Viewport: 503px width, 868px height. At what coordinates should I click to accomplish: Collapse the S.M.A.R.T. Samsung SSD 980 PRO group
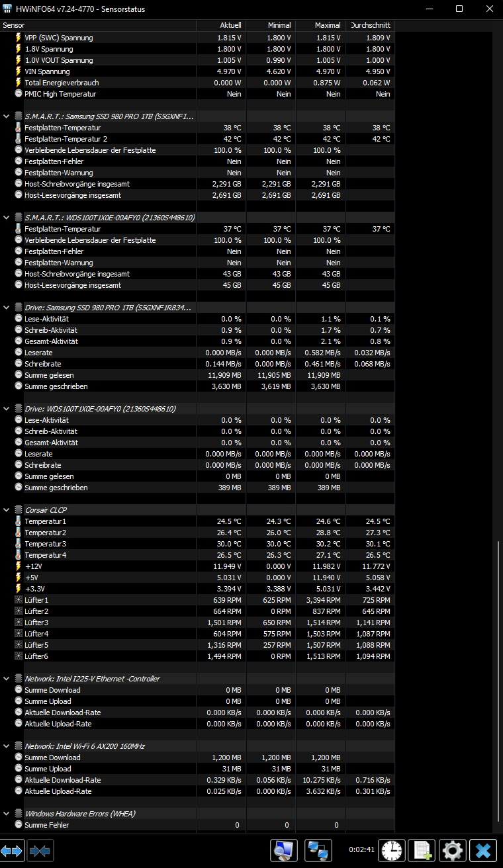pyautogui.click(x=6, y=116)
